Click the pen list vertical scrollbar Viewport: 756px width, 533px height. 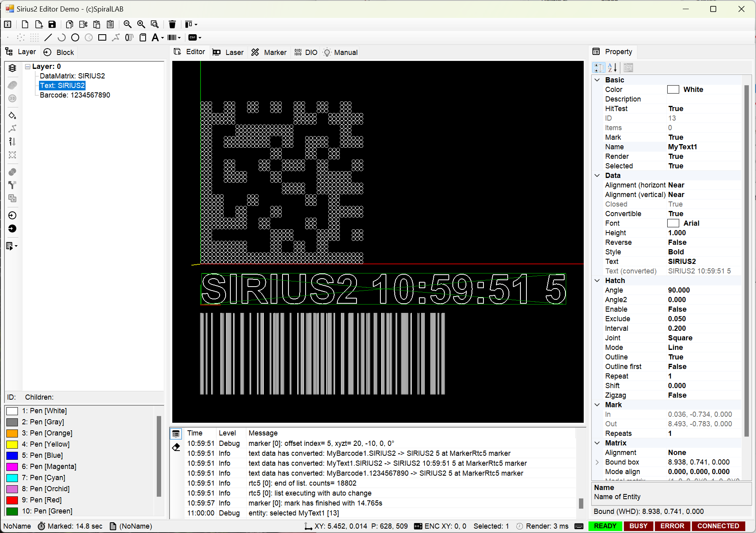(x=159, y=456)
